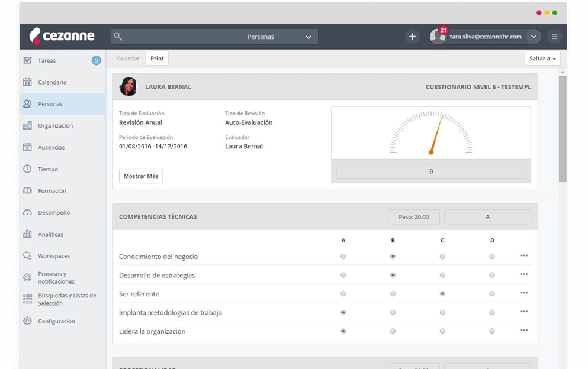The image size is (588, 369).
Task: Select rating D for Ser referente
Action: click(492, 294)
